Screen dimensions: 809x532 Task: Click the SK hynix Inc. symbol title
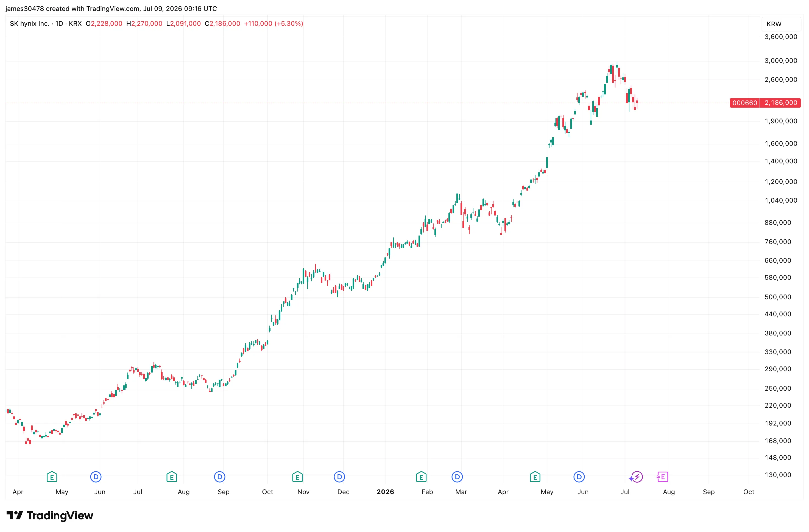point(30,23)
